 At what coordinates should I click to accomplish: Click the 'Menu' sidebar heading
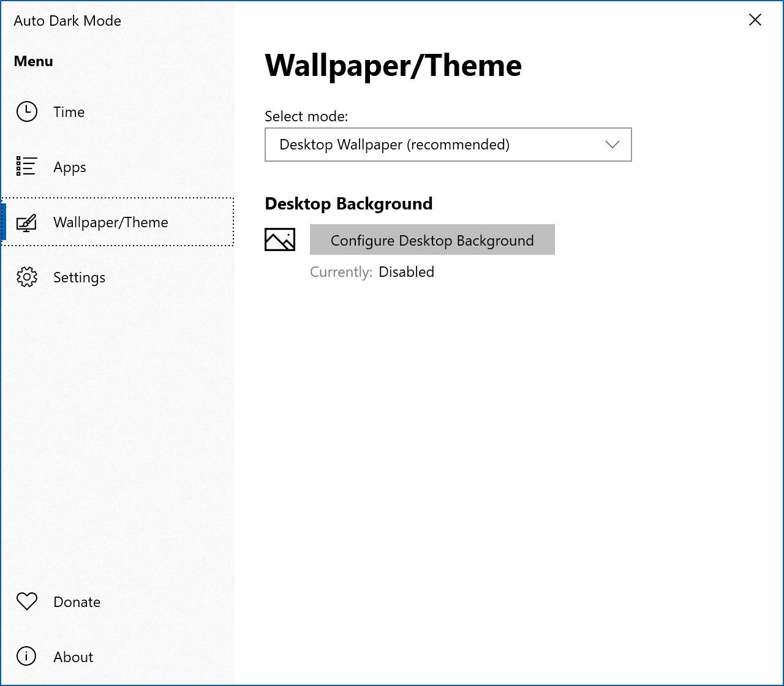(x=33, y=61)
